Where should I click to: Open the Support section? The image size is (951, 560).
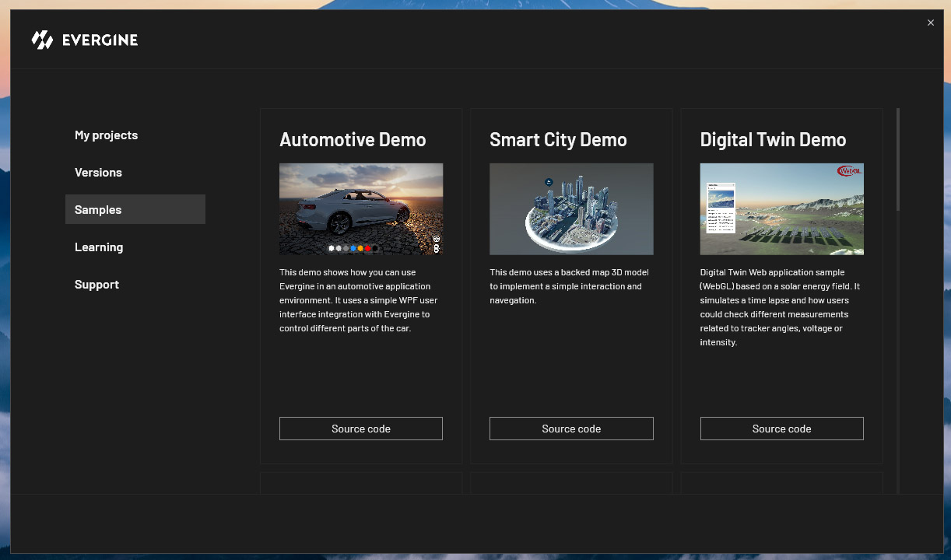[97, 285]
